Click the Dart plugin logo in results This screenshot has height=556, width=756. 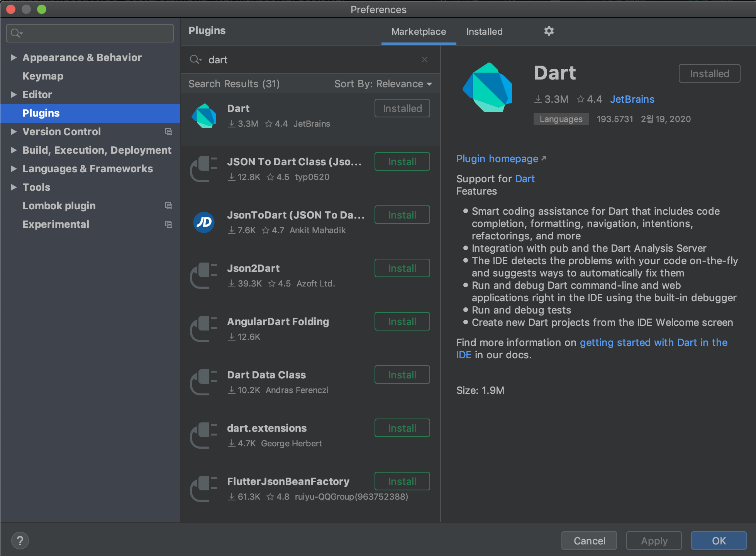click(204, 116)
